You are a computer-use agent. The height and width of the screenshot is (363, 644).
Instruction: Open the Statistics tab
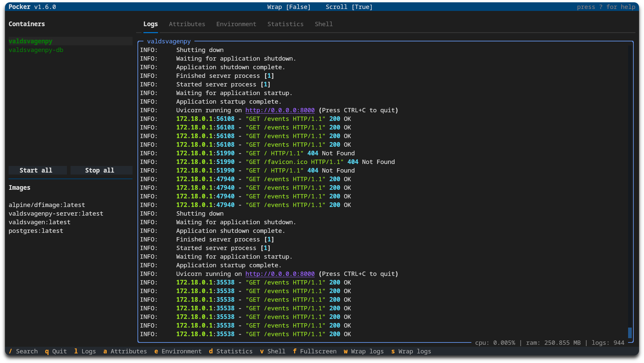(x=285, y=24)
